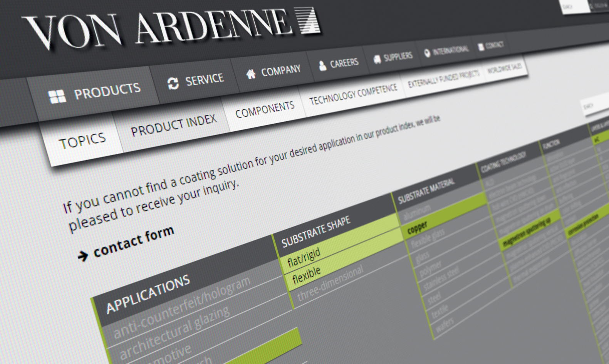
Task: Switch to the TOPICS tab
Action: 82,141
